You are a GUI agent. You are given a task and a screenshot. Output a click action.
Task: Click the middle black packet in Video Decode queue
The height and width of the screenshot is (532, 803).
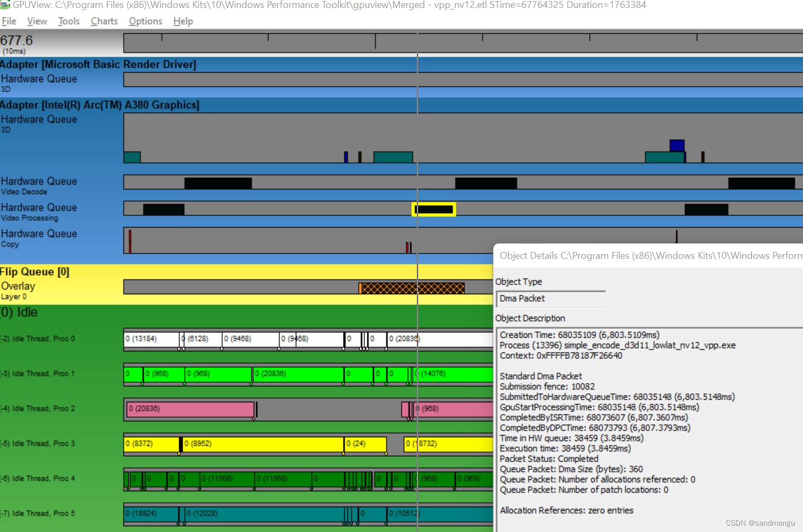coord(486,183)
